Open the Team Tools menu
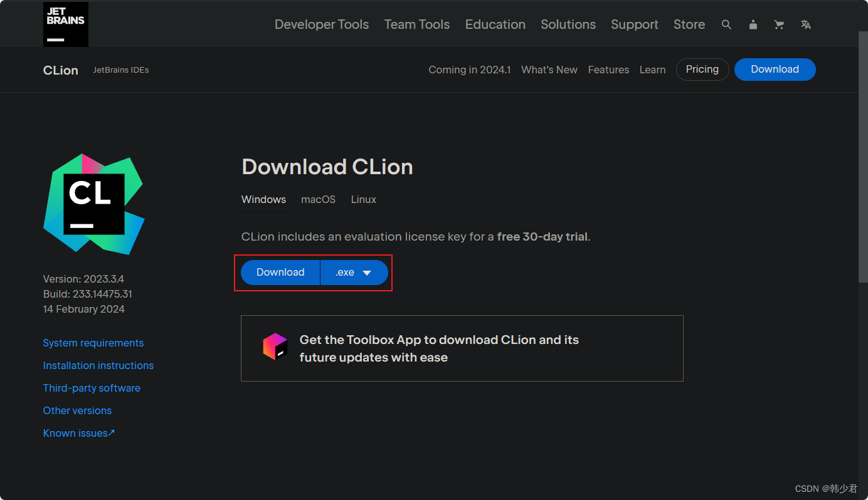Screen dimensions: 868x500 pos(417,24)
